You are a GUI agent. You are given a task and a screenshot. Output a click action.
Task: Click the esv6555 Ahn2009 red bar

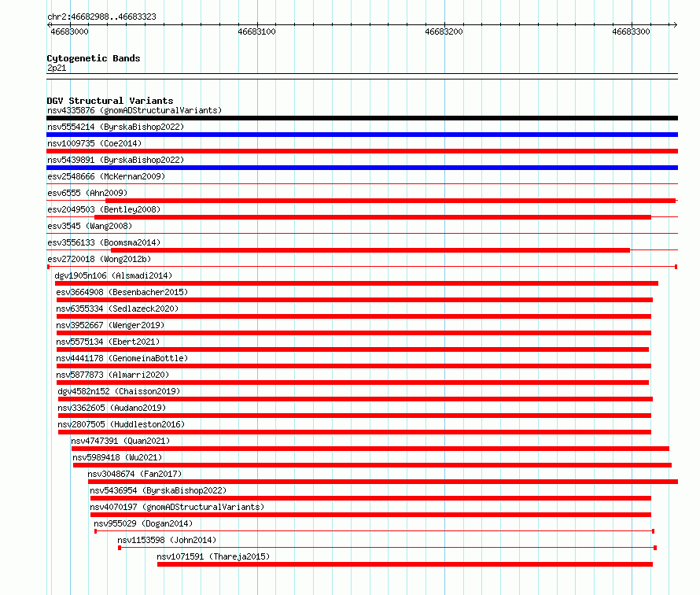(x=391, y=201)
